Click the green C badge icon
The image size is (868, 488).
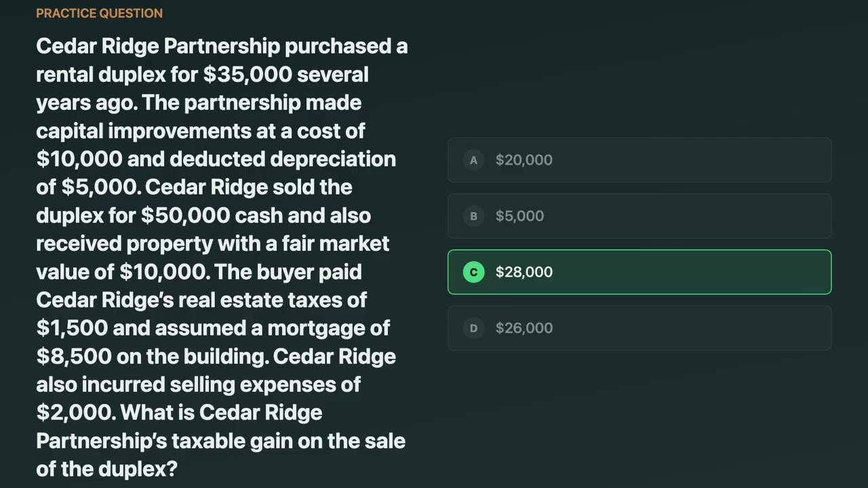(x=473, y=272)
